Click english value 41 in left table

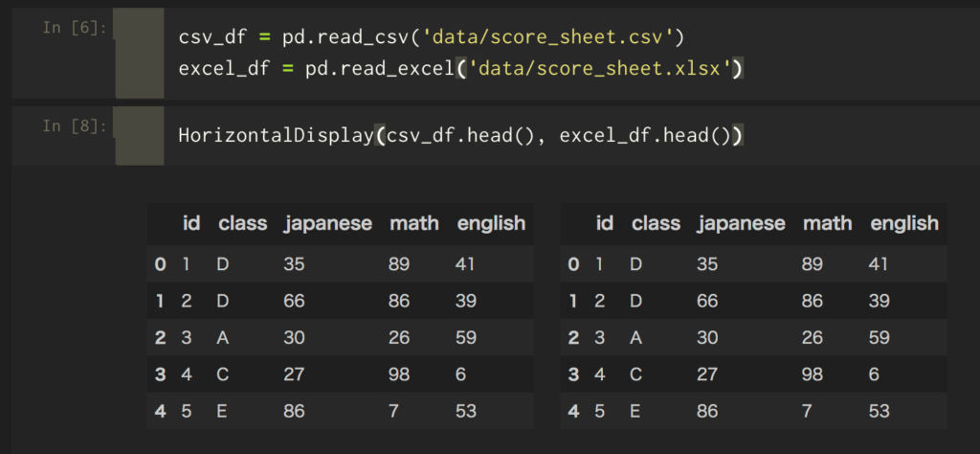[465, 264]
